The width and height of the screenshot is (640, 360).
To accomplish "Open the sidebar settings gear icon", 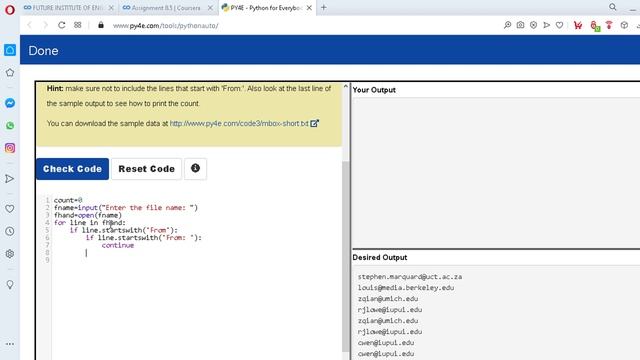I will coord(10,254).
